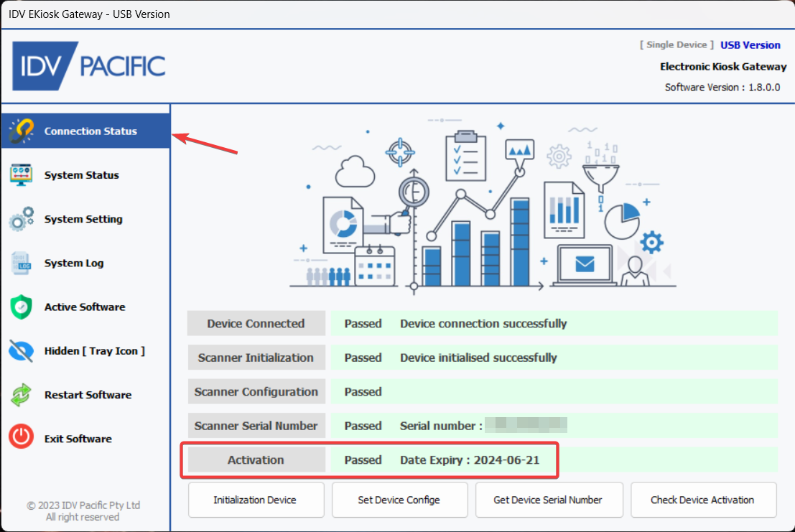Click the Active Software green shield icon
This screenshot has width=795, height=532.
click(22, 307)
